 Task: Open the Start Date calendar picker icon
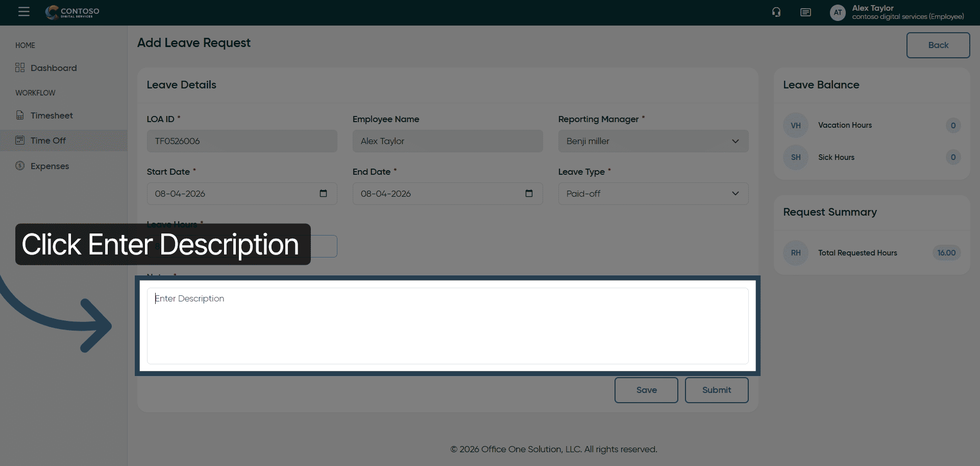323,193
